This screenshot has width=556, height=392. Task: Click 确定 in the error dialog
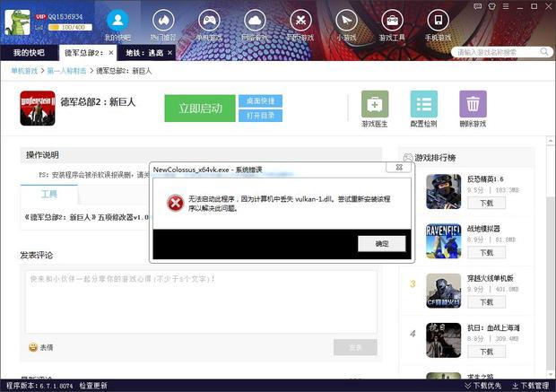point(381,243)
